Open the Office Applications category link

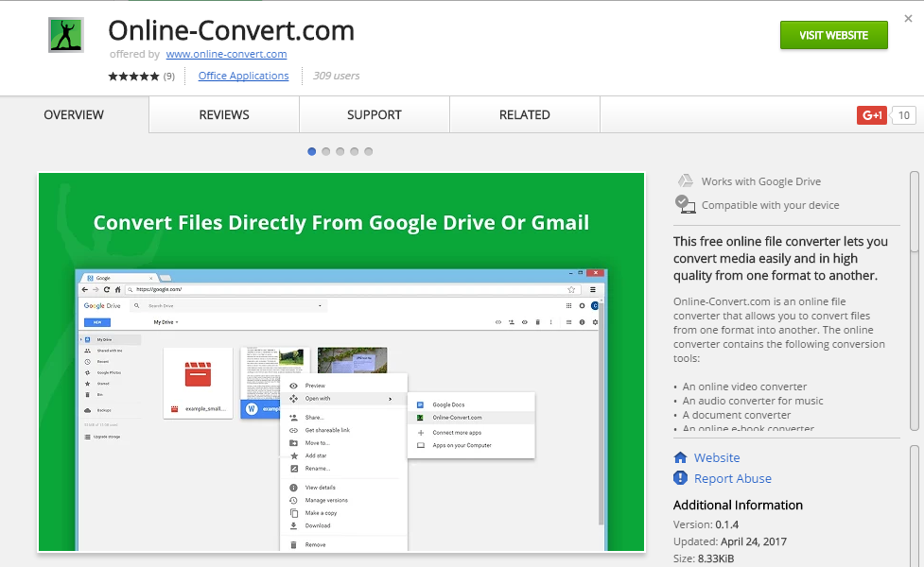pos(243,76)
